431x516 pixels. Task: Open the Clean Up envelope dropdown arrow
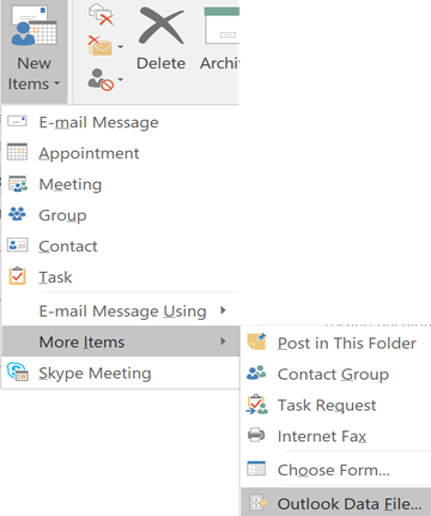pyautogui.click(x=121, y=47)
